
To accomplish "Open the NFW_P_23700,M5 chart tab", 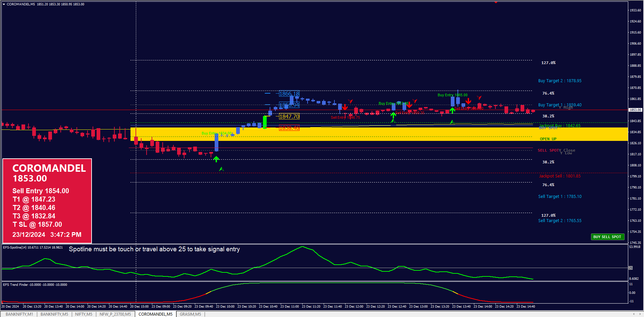I will (115, 314).
